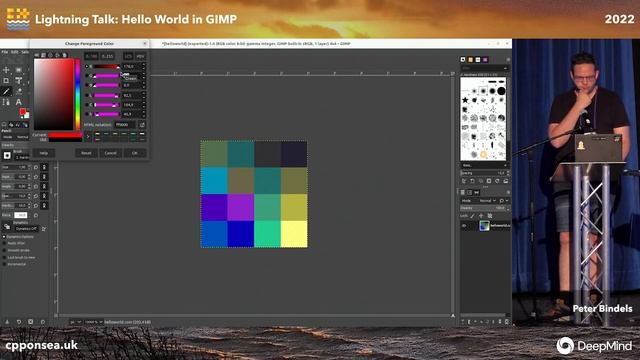Click the red foreground color swatch in toolbox
This screenshot has width=640, height=360.
pos(22,111)
